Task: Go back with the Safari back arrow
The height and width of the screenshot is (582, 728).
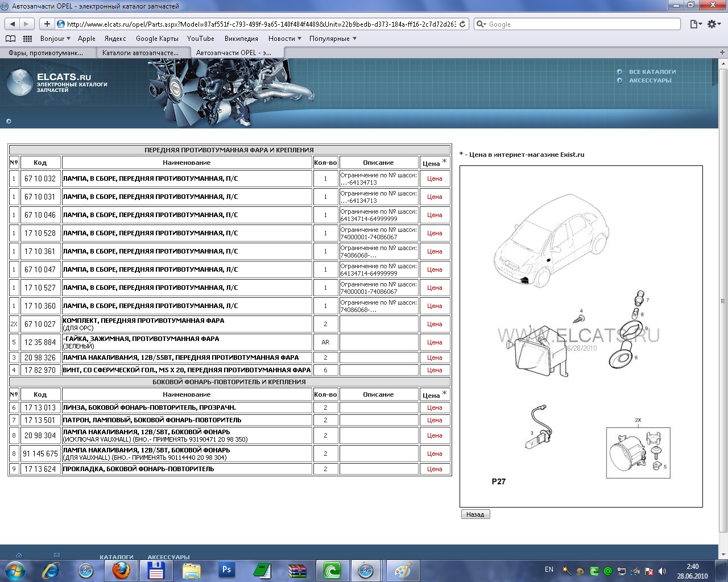Action: [x=13, y=24]
